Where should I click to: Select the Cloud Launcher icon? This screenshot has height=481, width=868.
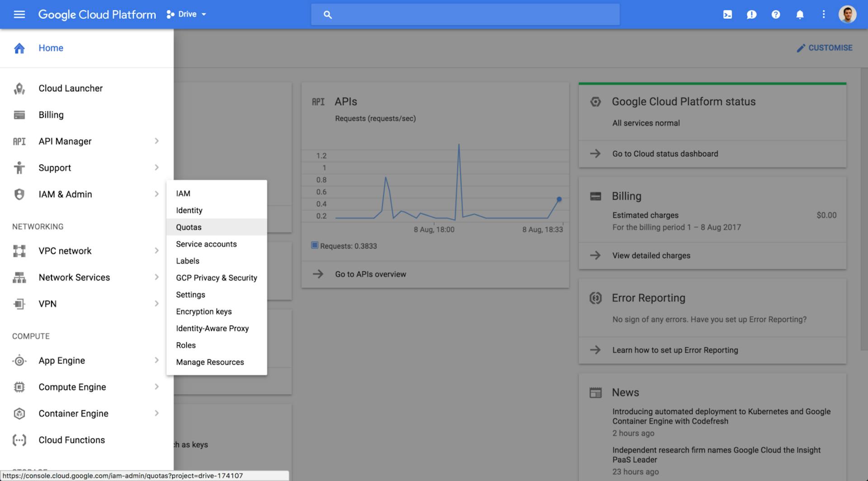19,88
